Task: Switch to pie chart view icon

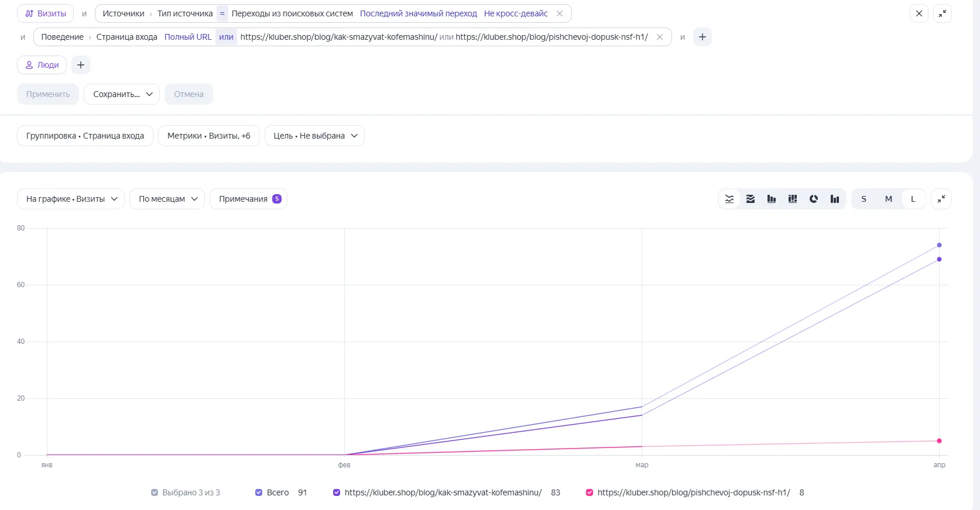Action: pos(814,199)
